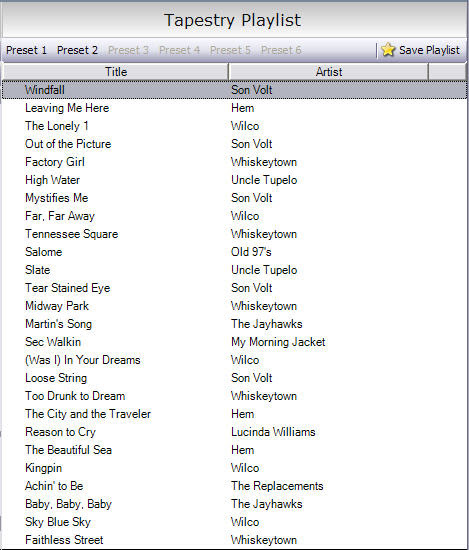
Task: Click Wilco beside Kingpin
Action: click(245, 468)
